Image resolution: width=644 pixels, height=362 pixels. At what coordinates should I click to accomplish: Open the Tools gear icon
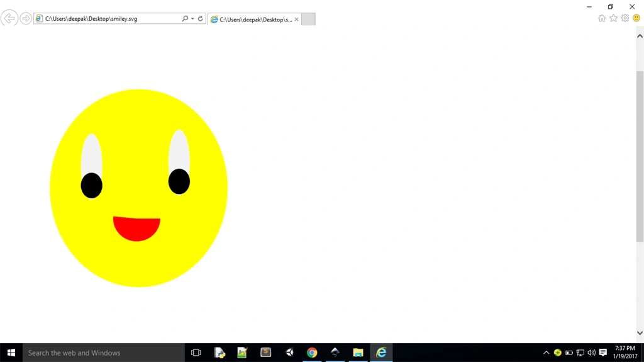[625, 18]
